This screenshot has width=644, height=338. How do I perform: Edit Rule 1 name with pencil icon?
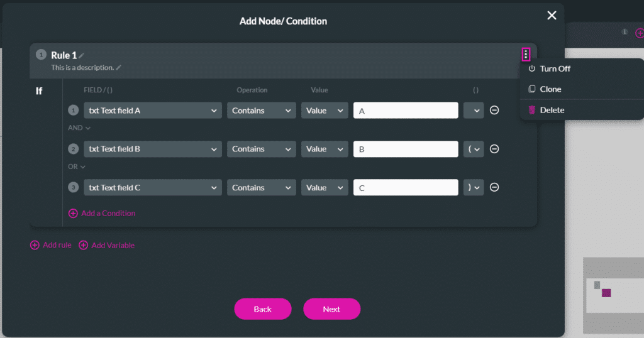(x=82, y=56)
